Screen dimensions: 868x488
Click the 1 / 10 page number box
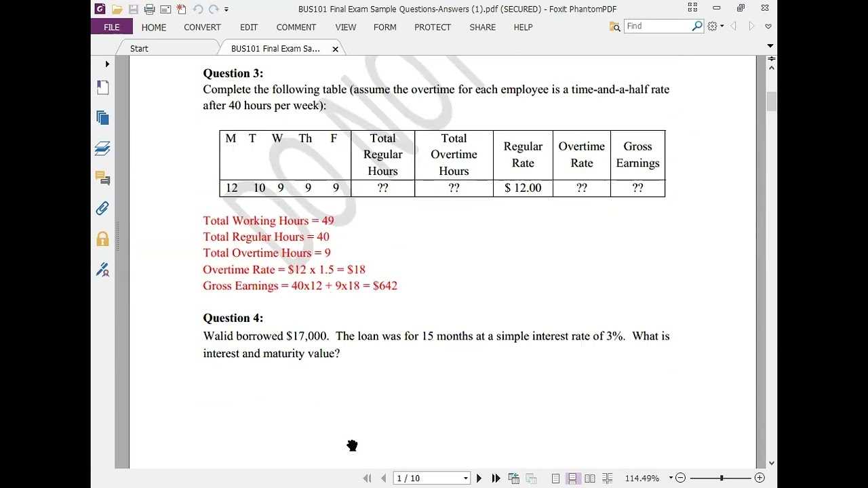(x=427, y=478)
